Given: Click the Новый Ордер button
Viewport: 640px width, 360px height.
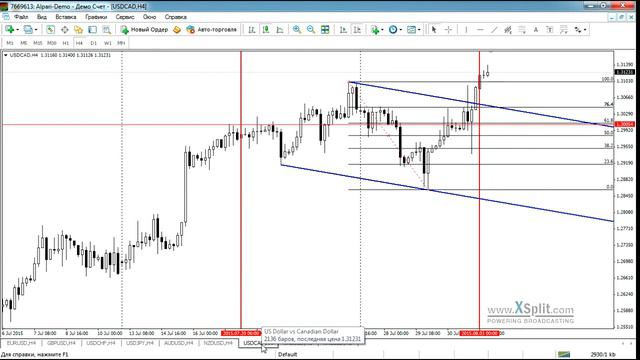Looking at the screenshot, I should coord(144,29).
